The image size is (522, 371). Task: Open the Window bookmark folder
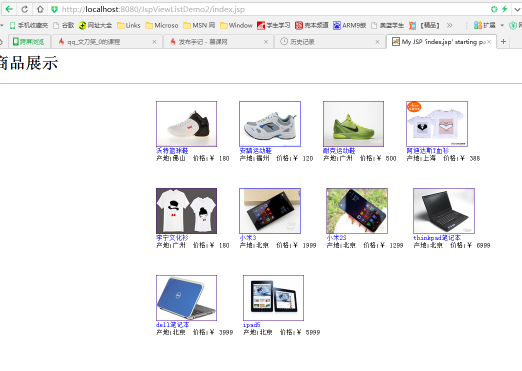pos(236,25)
